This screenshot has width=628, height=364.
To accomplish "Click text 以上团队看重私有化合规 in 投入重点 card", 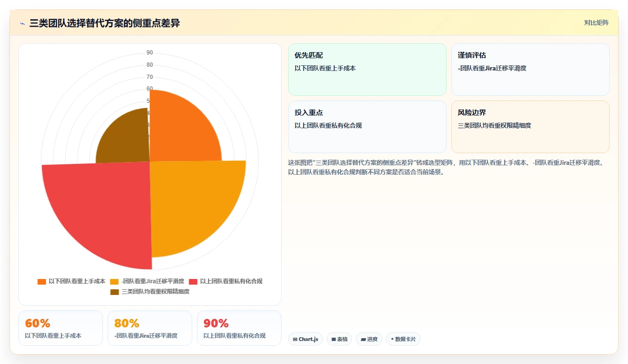I will tap(328, 125).
